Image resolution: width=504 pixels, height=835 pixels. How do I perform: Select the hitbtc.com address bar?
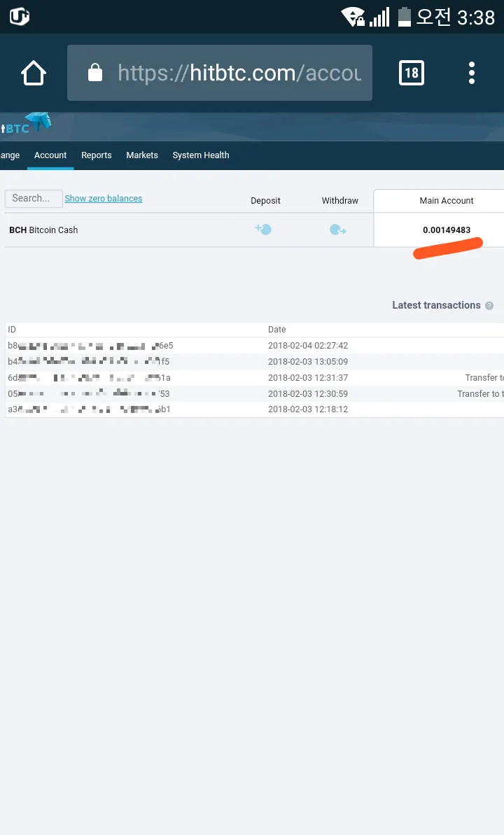220,73
